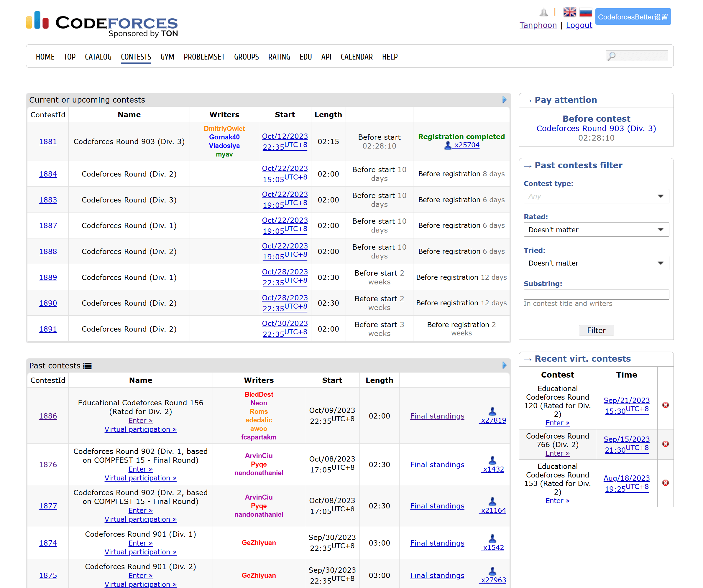
Task: Switch language with the British flag
Action: (x=569, y=12)
